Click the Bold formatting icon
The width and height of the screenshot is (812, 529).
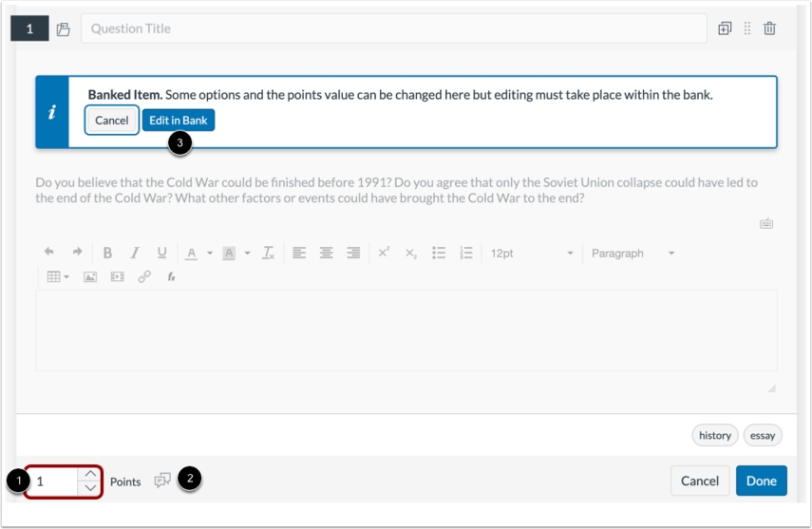tap(107, 253)
